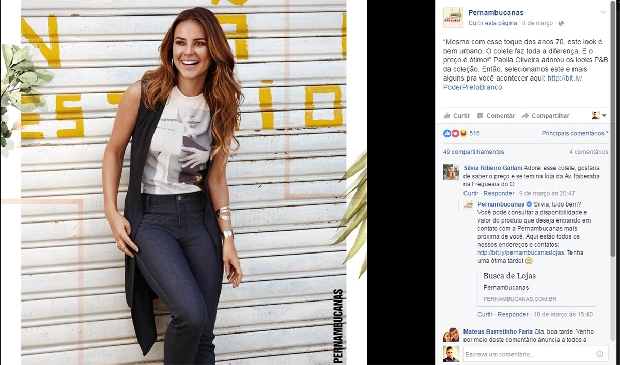This screenshot has width=620, height=365.
Task: Click the Pernambucanas page name title
Action: [x=495, y=13]
